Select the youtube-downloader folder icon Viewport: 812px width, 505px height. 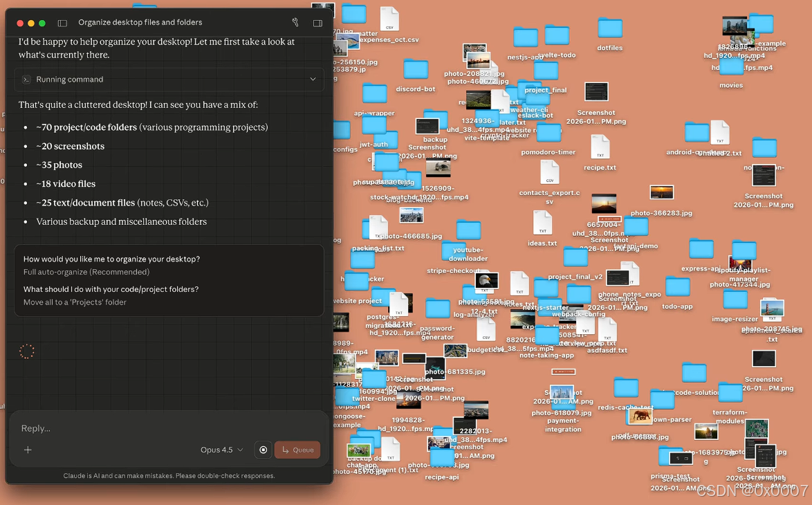pyautogui.click(x=469, y=230)
